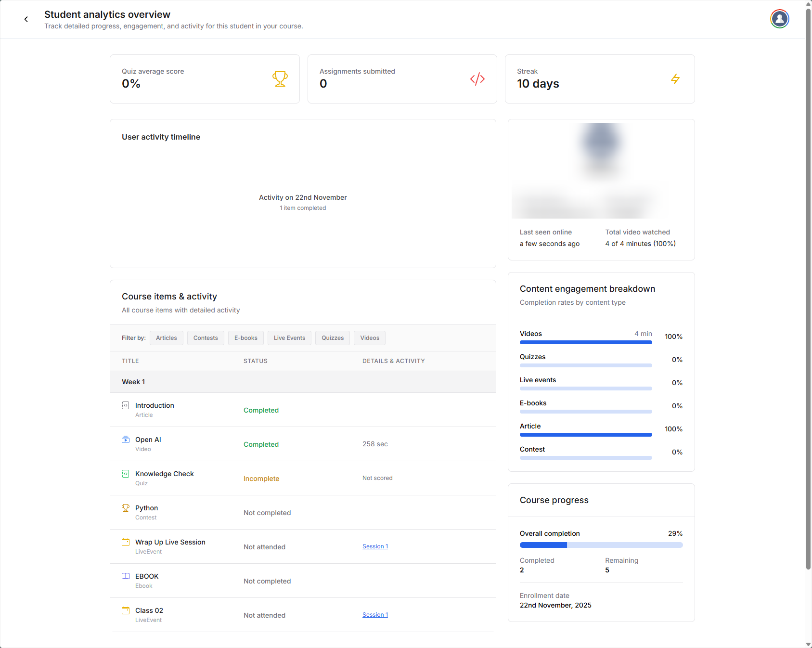Screen dimensions: 812x648
Task: Select the Articles filter tab
Action: click(x=166, y=337)
